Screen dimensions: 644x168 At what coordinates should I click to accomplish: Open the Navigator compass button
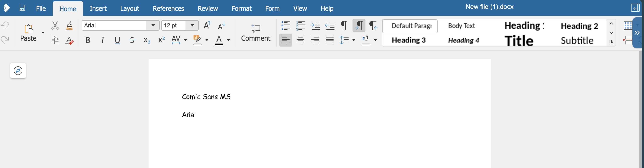18,71
